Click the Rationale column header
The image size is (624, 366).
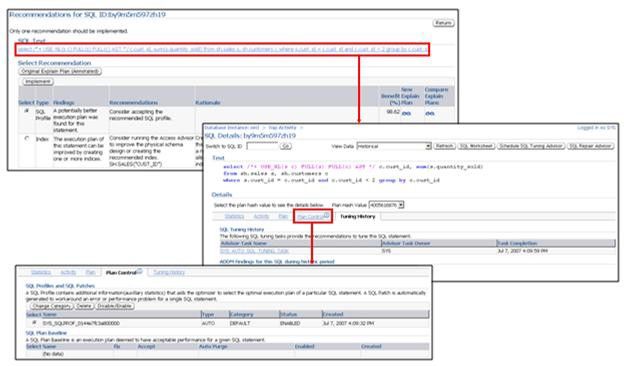point(208,103)
